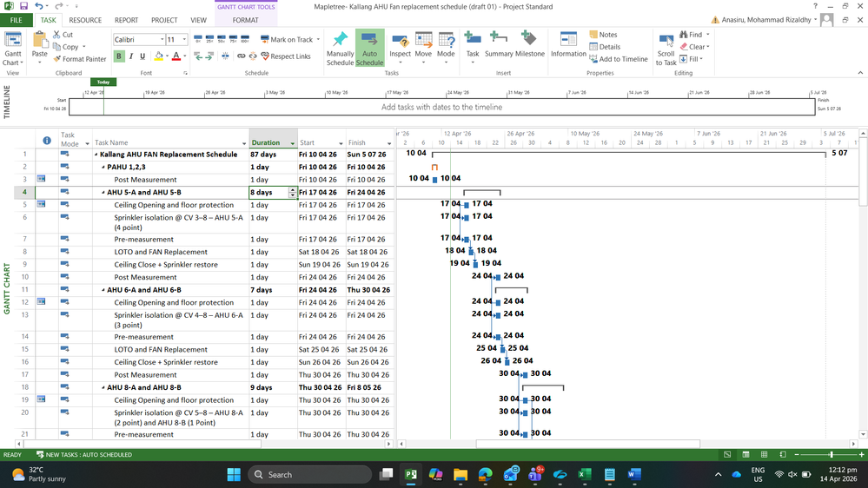868x488 pixels.
Task: Switch to Manually Schedule mode
Action: click(340, 48)
